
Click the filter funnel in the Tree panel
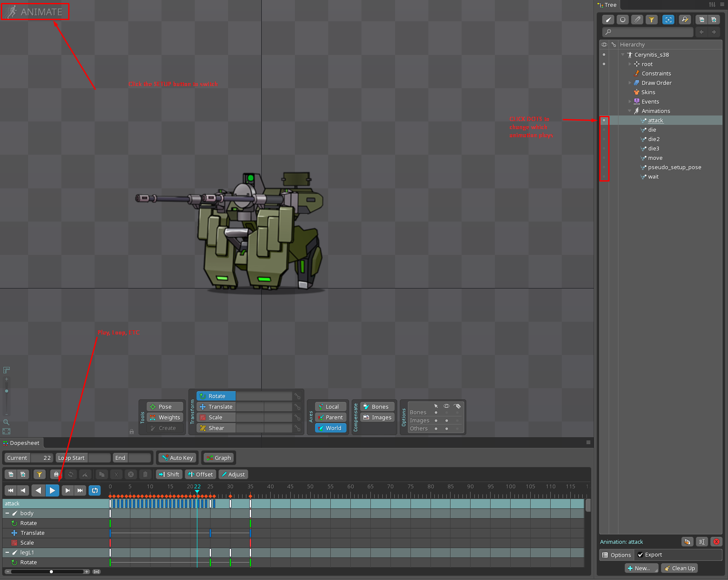pos(651,20)
